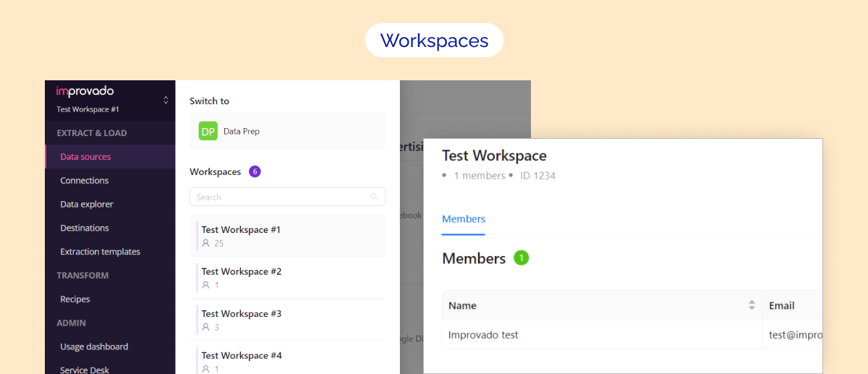Click the Members count badge showing 1

pyautogui.click(x=521, y=258)
